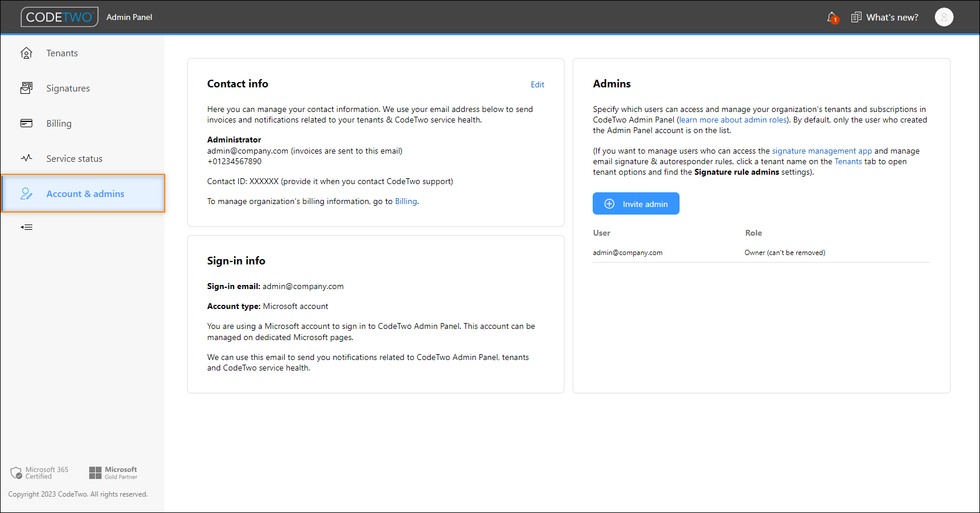Click the Administrator label

point(234,140)
